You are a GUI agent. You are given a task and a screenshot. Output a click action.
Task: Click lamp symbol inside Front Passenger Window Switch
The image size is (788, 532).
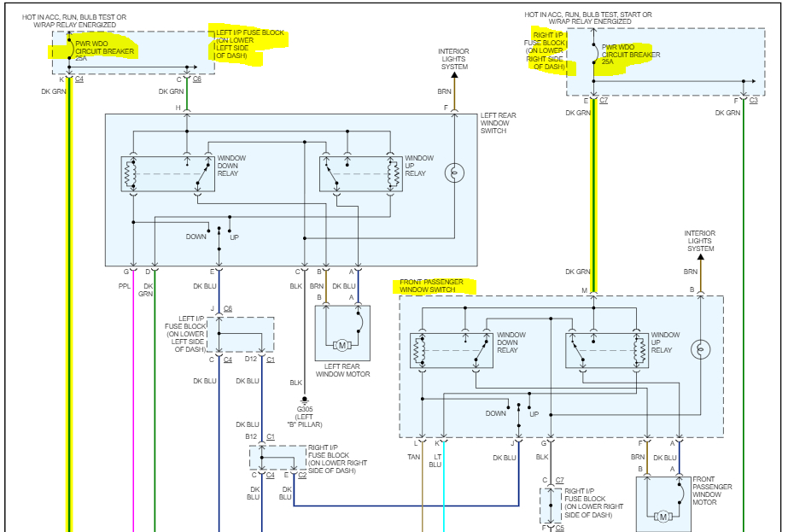(701, 349)
